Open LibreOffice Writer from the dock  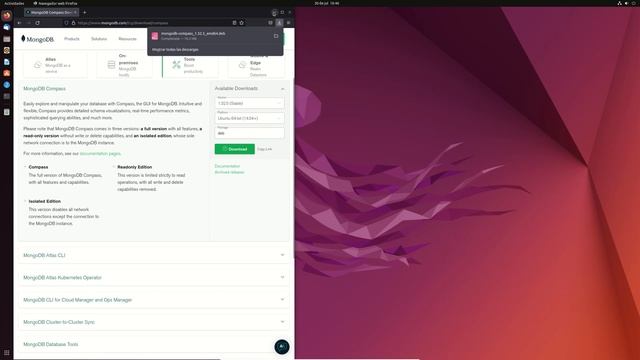coord(7,62)
